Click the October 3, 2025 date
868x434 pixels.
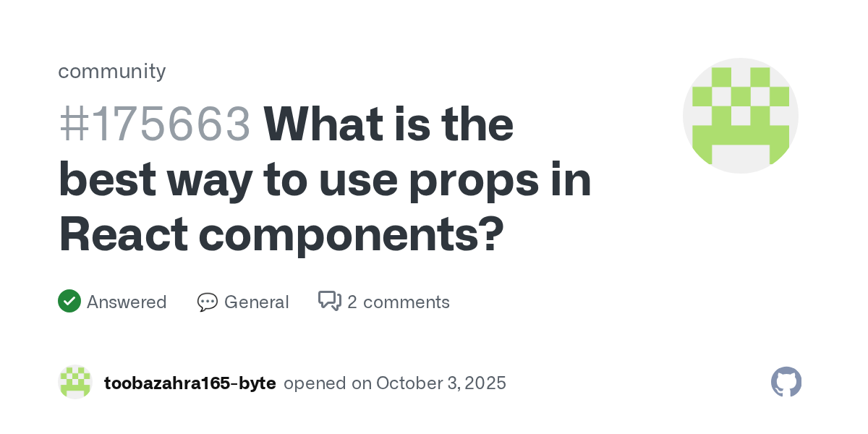coord(441,383)
